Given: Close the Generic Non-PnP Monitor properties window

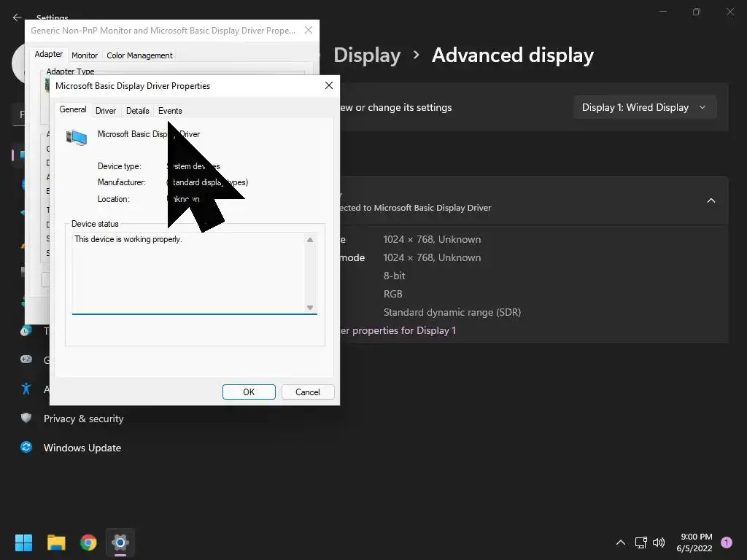Looking at the screenshot, I should (x=309, y=31).
